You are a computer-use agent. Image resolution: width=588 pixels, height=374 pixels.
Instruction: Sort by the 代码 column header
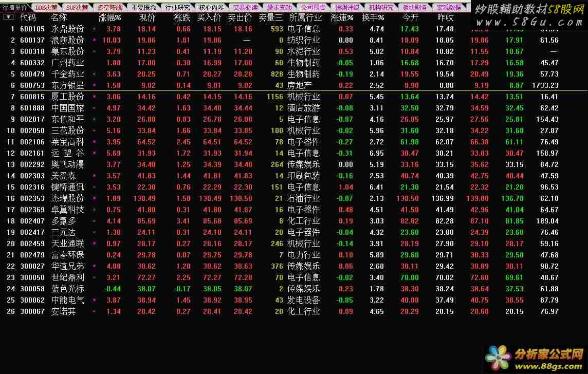[28, 17]
